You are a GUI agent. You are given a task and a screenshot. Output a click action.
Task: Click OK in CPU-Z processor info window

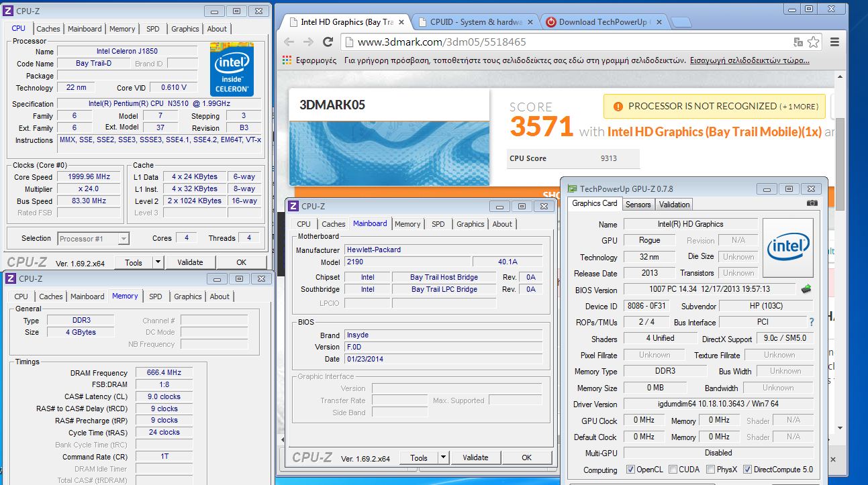pos(241,262)
